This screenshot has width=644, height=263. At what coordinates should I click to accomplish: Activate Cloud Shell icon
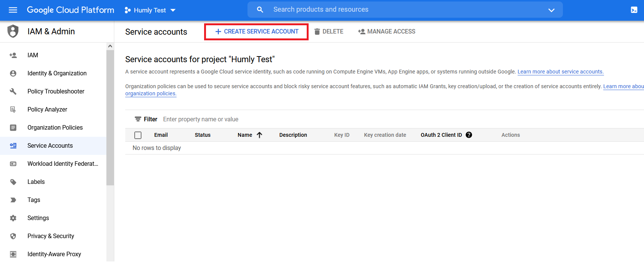pyautogui.click(x=634, y=10)
